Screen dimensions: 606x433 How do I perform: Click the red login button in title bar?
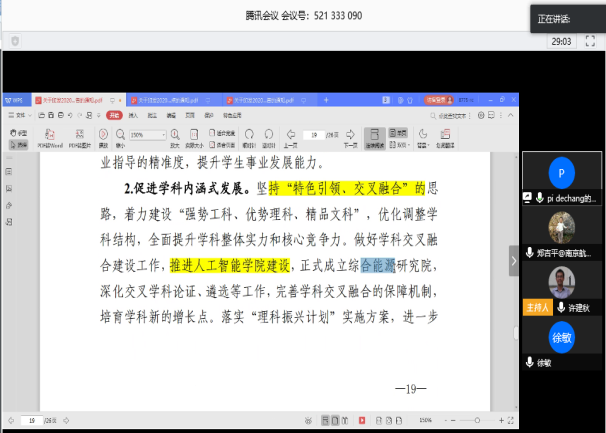coord(437,100)
